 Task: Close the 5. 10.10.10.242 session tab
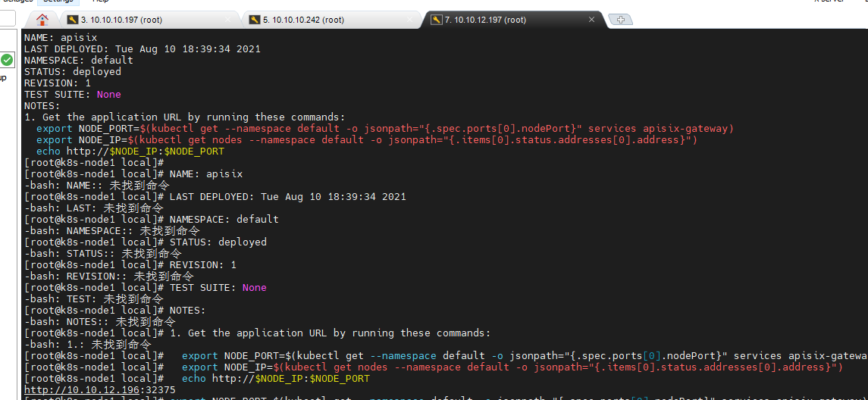(x=409, y=20)
